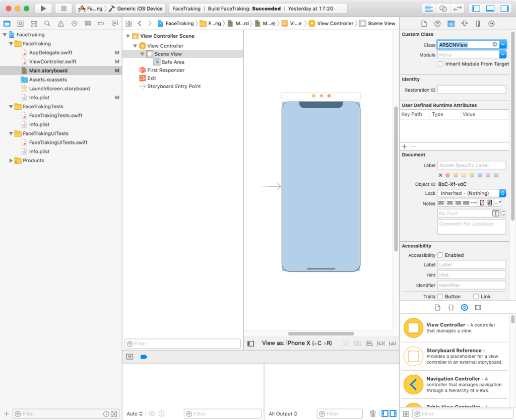The width and height of the screenshot is (516, 420).
Task: Open the Symbol navigator tab
Action: 34,24
